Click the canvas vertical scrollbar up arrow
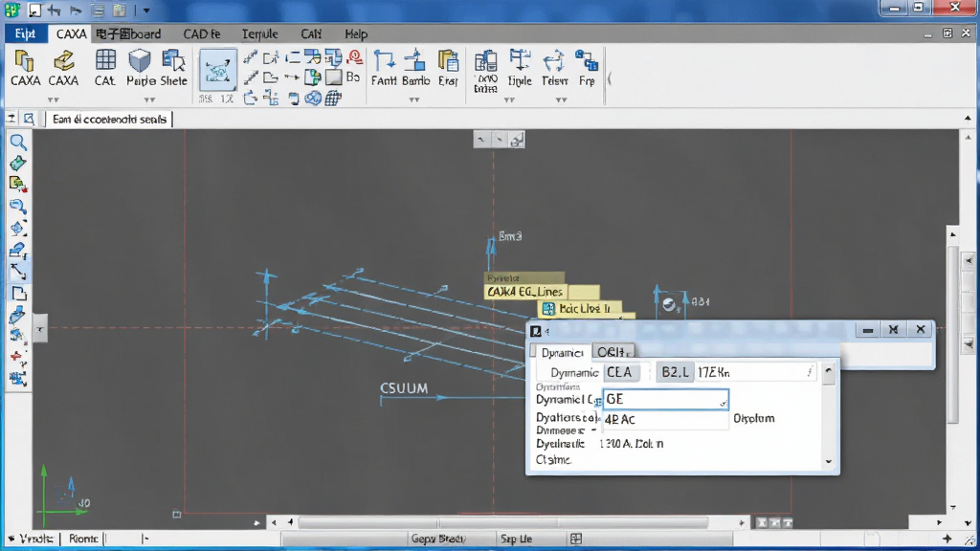This screenshot has width=980, height=551. tap(953, 234)
